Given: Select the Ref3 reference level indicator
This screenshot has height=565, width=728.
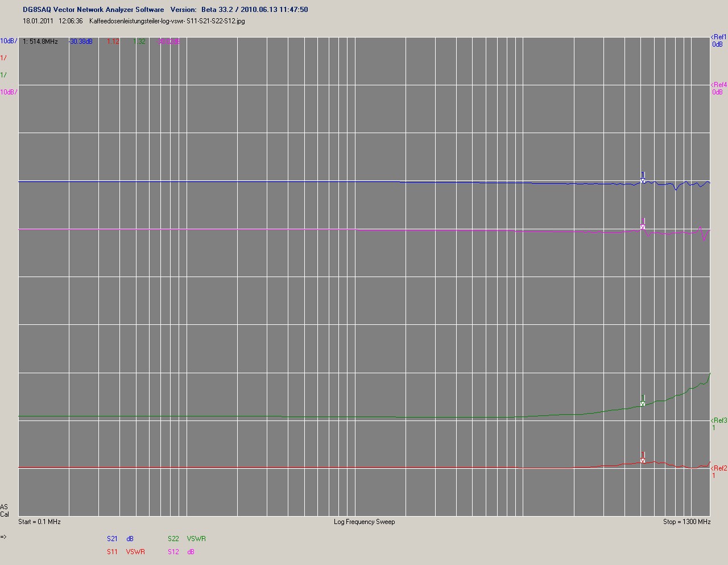Looking at the screenshot, I should coord(718,424).
